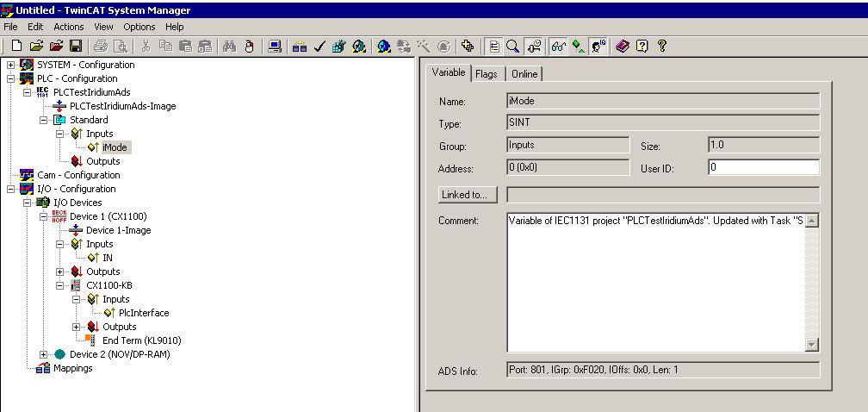This screenshot has width=868, height=412.
Task: Collapse the I/O Devices node
Action: coord(28,203)
